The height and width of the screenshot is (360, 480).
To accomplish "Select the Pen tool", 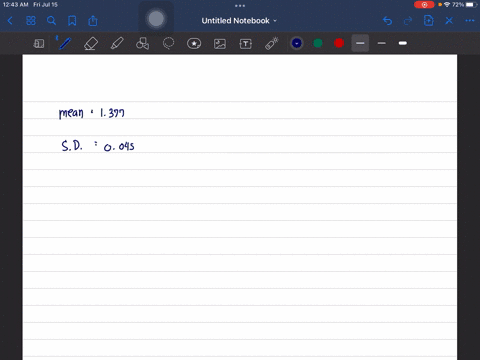I will (65, 43).
